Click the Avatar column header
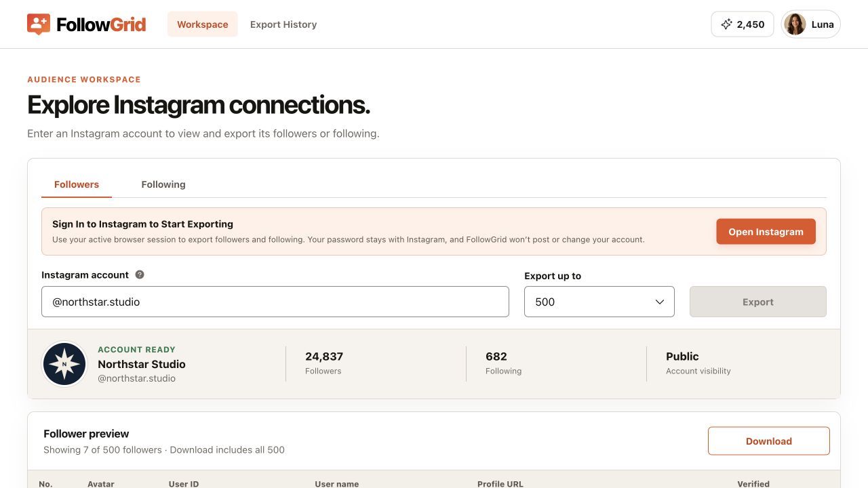The height and width of the screenshot is (488, 868). (101, 484)
